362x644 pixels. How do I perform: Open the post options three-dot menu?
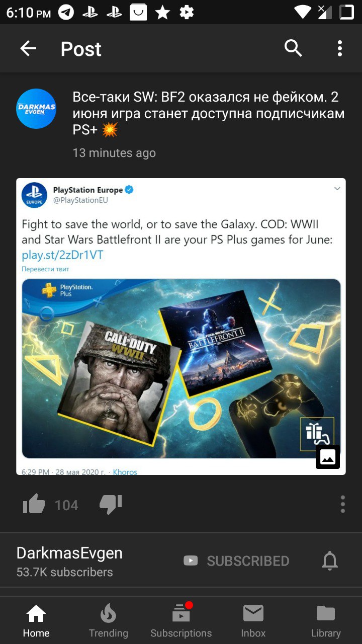342,504
